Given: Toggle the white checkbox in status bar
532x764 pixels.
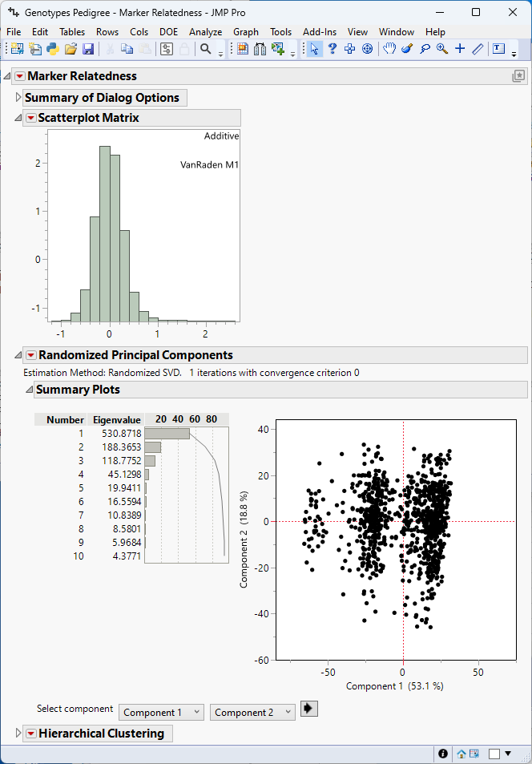Looking at the screenshot, I should pyautogui.click(x=494, y=754).
